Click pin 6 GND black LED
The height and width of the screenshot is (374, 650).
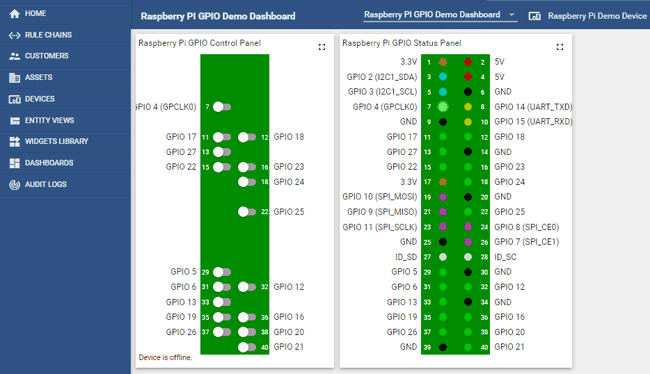(468, 92)
